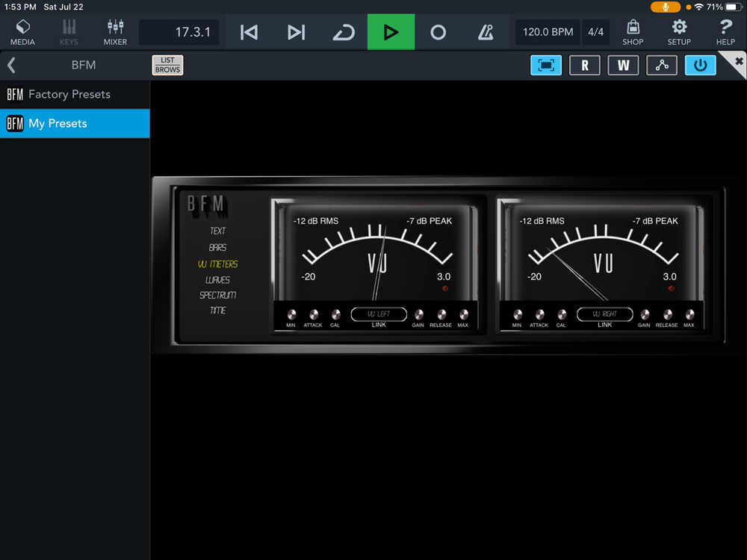The width and height of the screenshot is (747, 560).
Task: Click the 120.0 BPM tempo field
Action: 548,32
